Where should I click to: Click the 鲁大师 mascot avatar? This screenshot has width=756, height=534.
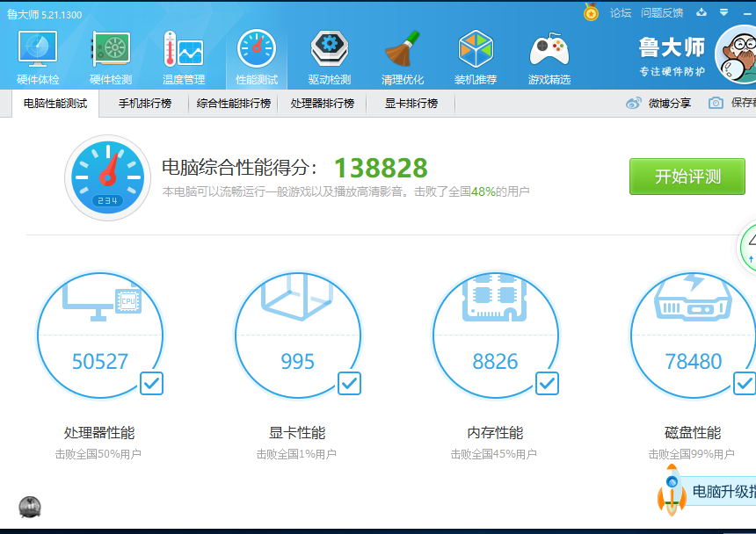737,54
